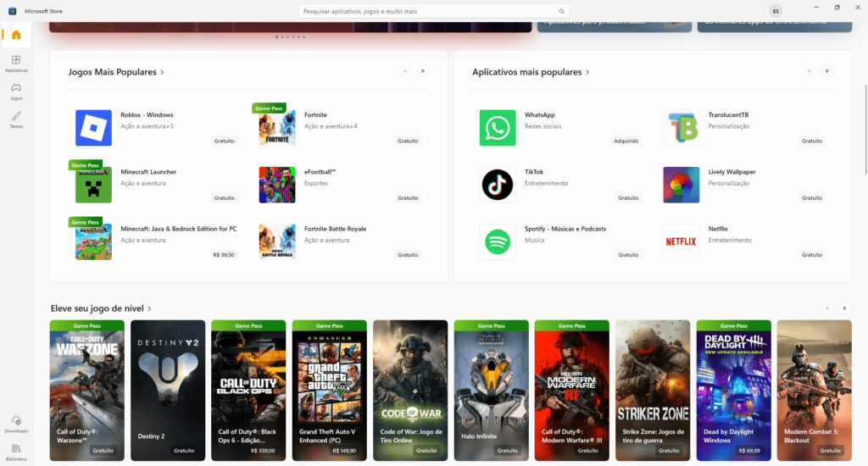The width and height of the screenshot is (868, 466).
Task: Click Gratuito button for Fortnite
Action: click(x=408, y=141)
